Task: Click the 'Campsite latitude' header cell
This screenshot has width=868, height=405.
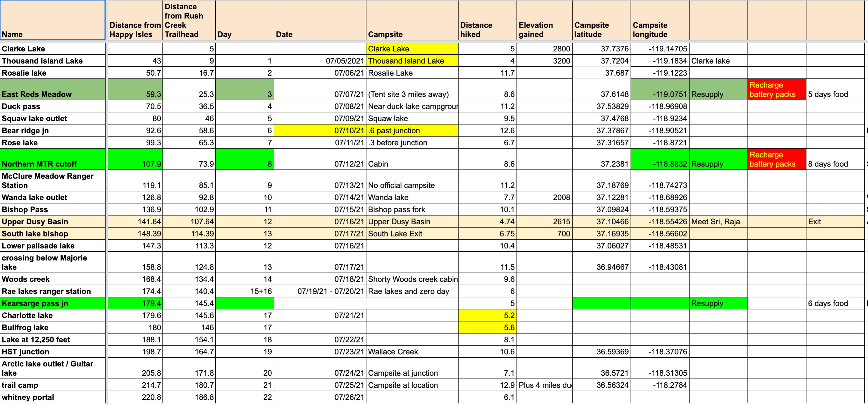Action: pyautogui.click(x=602, y=20)
